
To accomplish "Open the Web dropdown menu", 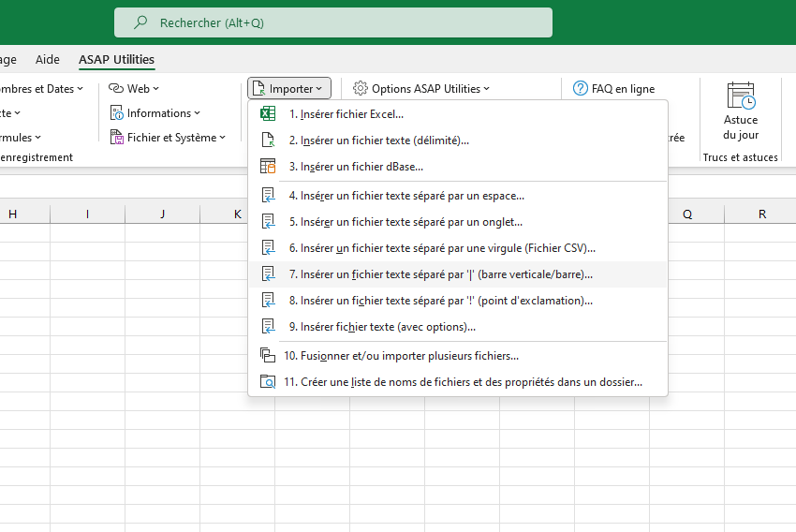I will click(134, 88).
